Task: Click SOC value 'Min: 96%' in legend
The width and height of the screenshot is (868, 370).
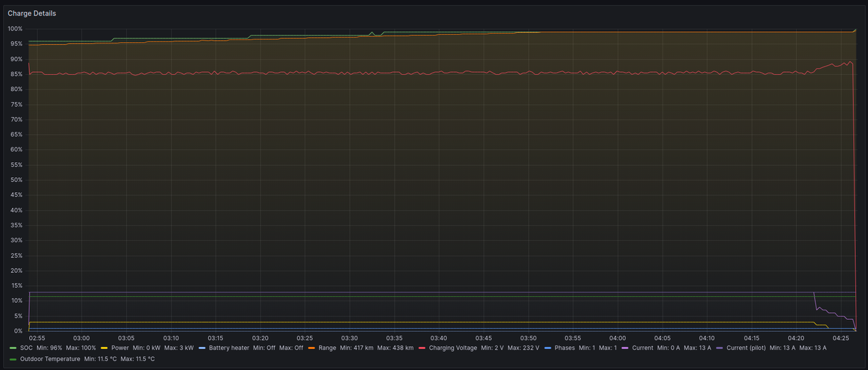Action: click(50, 348)
